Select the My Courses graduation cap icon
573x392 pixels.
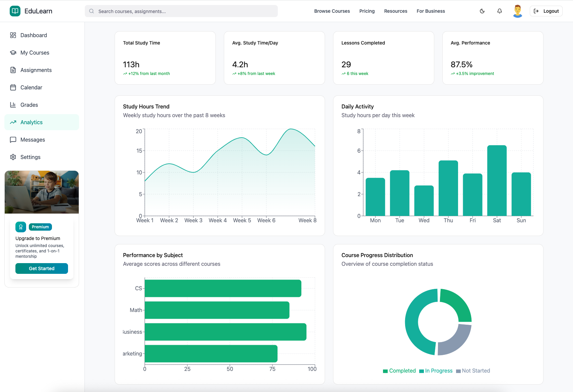pos(13,53)
